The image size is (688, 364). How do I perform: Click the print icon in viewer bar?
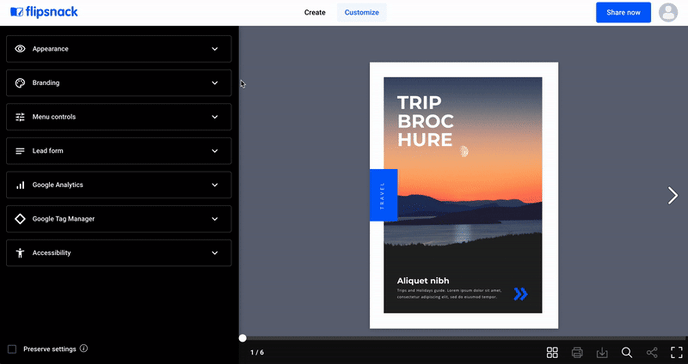pos(577,352)
